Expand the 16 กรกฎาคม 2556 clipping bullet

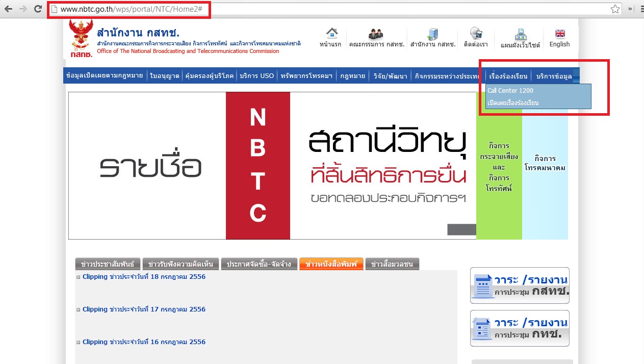79,343
